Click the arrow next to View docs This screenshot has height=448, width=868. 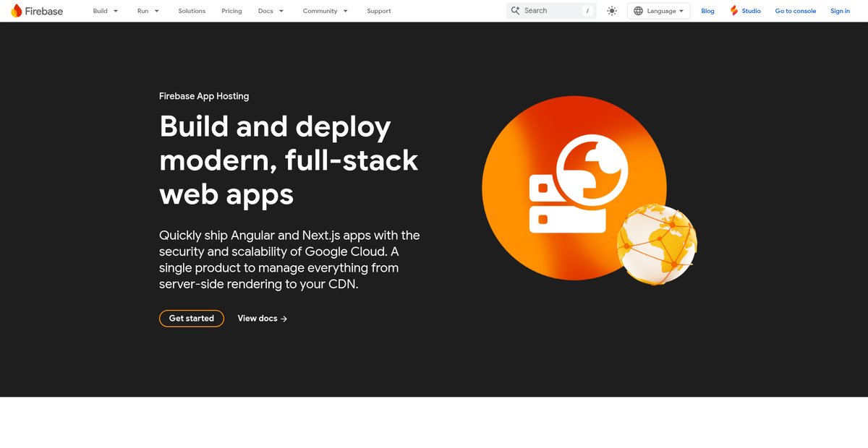[284, 319]
